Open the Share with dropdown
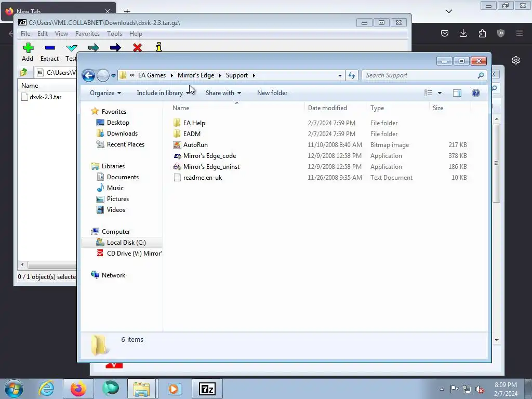The height and width of the screenshot is (399, 532). (x=223, y=93)
